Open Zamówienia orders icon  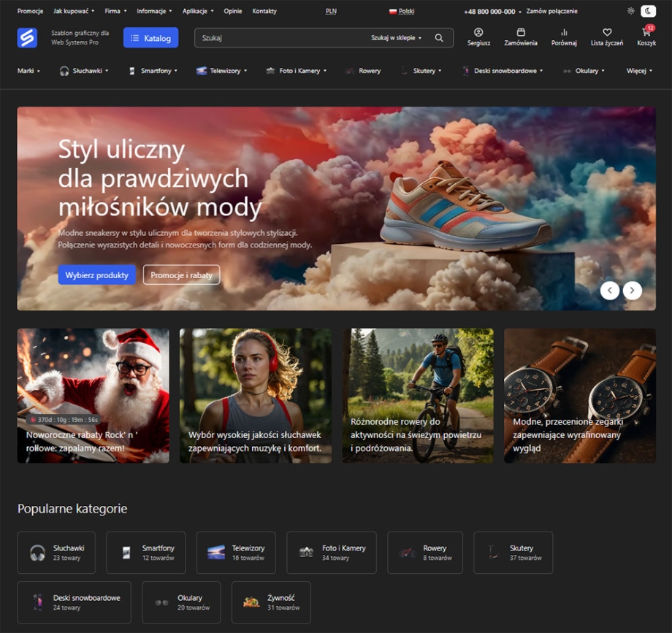[521, 33]
